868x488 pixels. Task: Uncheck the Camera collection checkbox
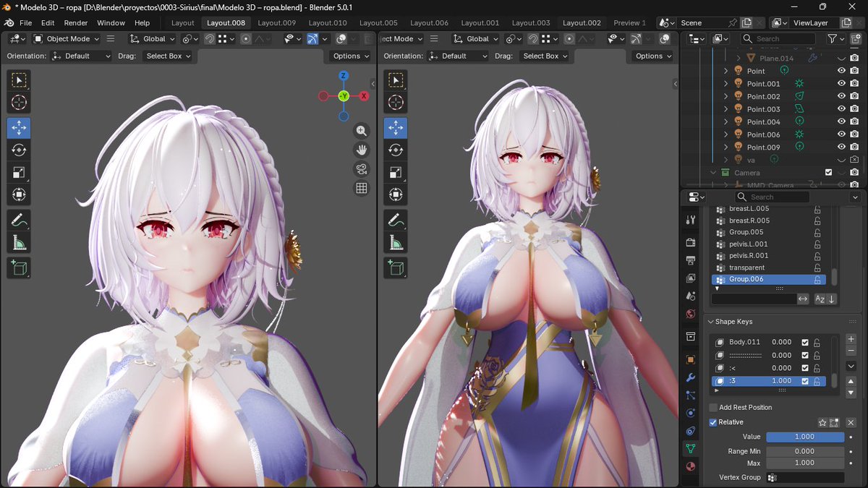[x=828, y=172]
